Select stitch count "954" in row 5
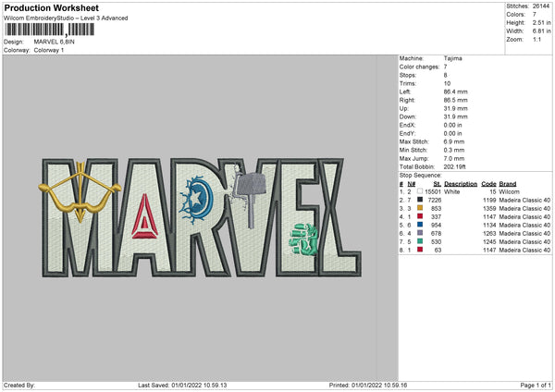The width and height of the screenshot is (555, 392). click(436, 225)
